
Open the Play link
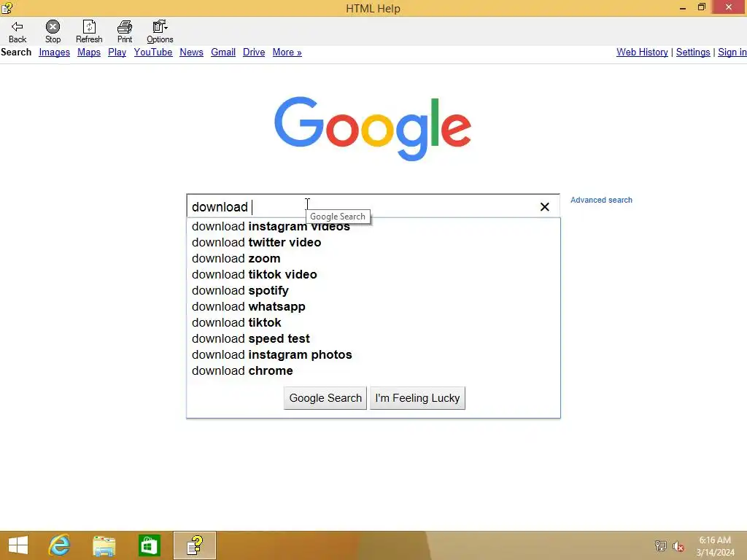pos(117,52)
